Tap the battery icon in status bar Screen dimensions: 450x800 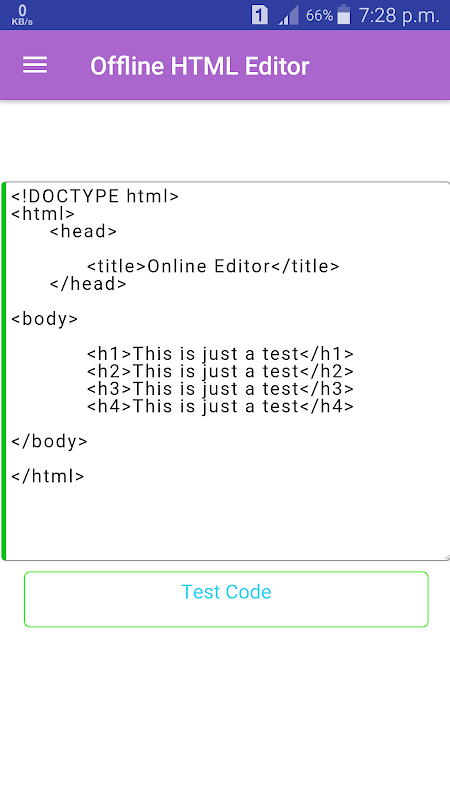point(344,15)
